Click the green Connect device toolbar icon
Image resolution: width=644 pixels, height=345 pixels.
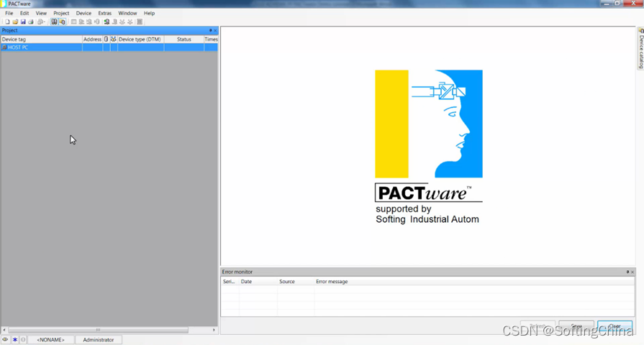click(106, 22)
